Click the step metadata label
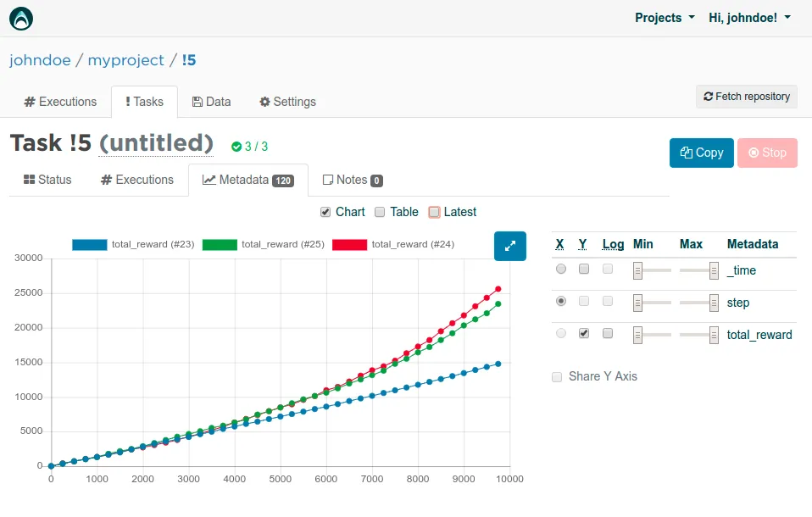The height and width of the screenshot is (517, 812). tap(738, 303)
